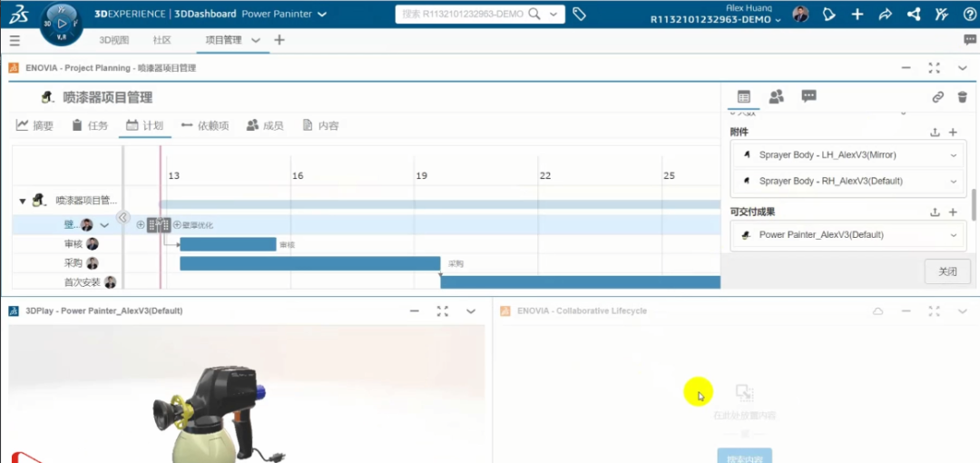This screenshot has height=463, width=980.
Task: Enter fullscreen for Project Planning widget
Action: click(935, 67)
